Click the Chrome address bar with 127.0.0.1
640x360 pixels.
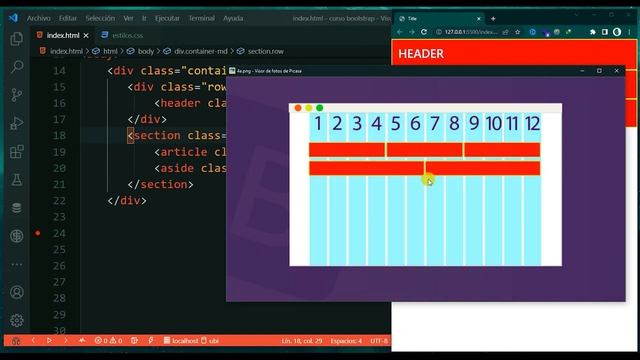tap(471, 32)
